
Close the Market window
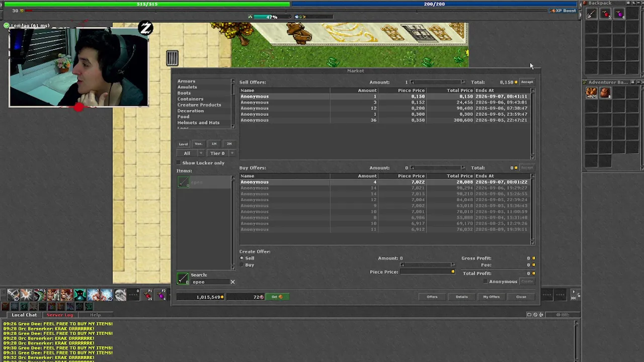click(x=521, y=297)
